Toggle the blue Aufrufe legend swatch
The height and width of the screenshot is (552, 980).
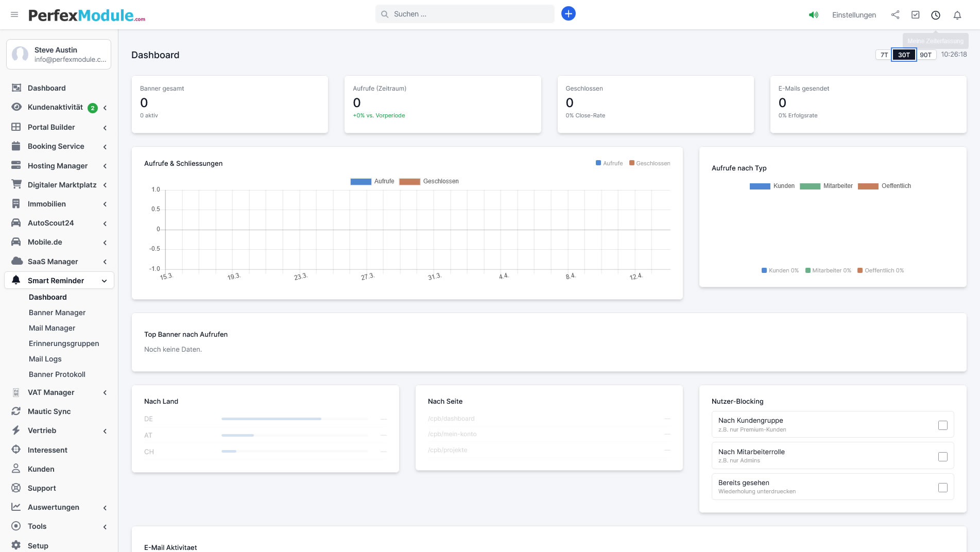(360, 181)
